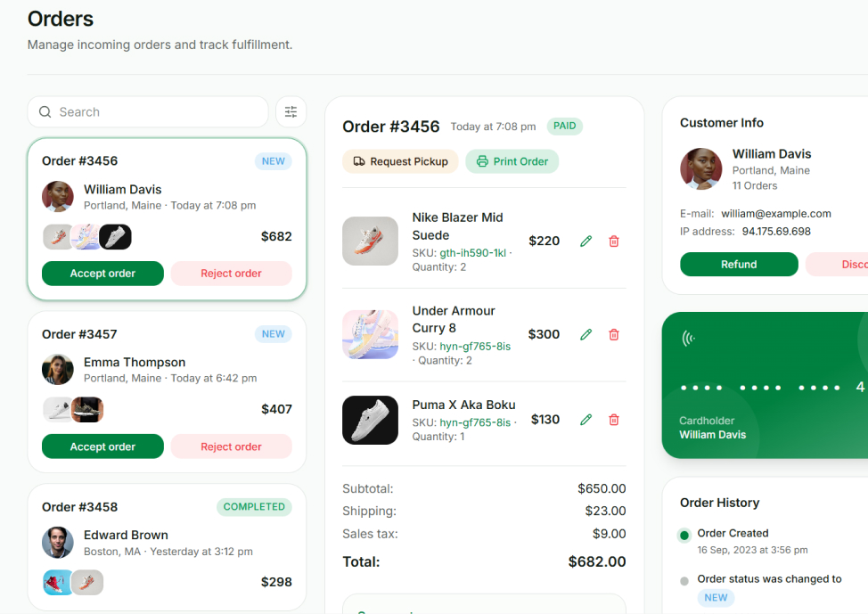This screenshot has width=868, height=614.
Task: Reject order #3456
Action: click(231, 274)
